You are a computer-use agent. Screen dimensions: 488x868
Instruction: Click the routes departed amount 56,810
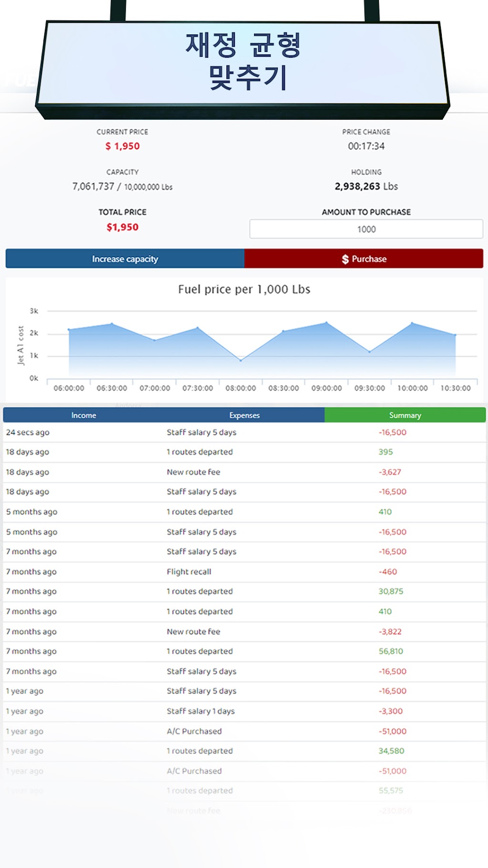[391, 651]
